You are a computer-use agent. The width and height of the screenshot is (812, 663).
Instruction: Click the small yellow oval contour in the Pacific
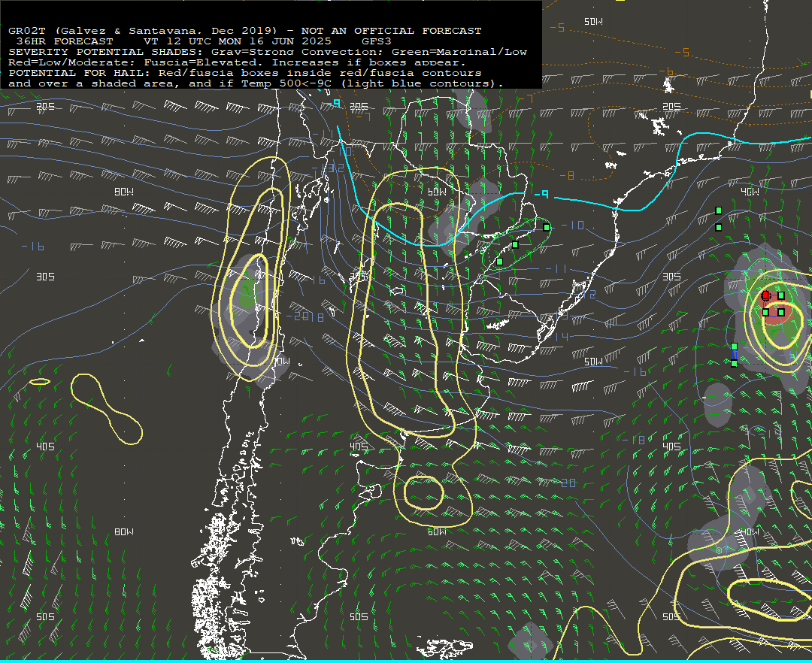pyautogui.click(x=40, y=381)
